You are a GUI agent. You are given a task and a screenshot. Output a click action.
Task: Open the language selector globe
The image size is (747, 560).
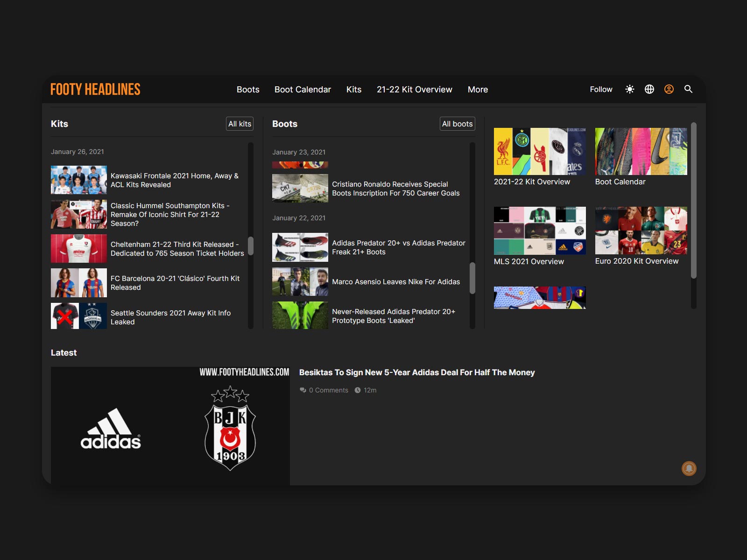[649, 89]
